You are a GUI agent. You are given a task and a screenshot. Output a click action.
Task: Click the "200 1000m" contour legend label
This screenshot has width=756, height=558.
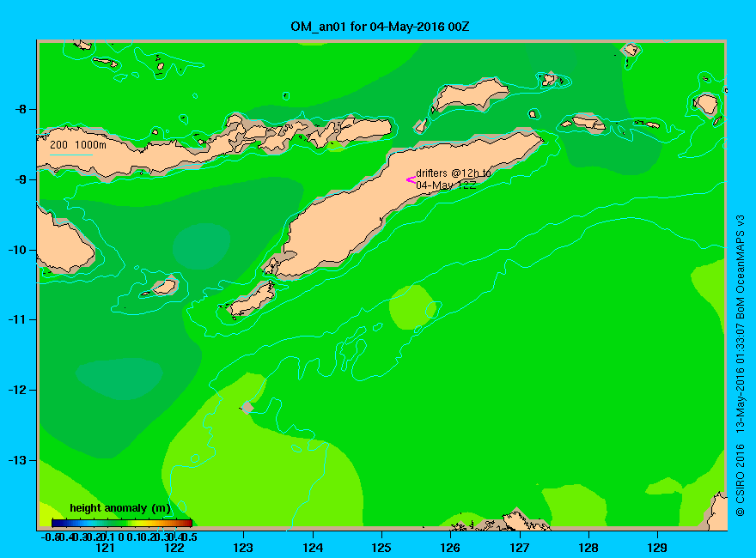pos(78,144)
